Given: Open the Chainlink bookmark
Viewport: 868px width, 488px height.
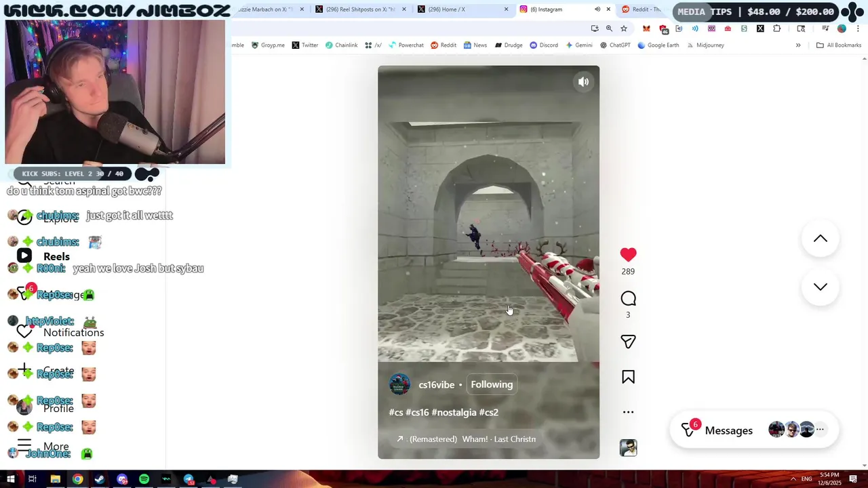Looking at the screenshot, I should 341,45.
